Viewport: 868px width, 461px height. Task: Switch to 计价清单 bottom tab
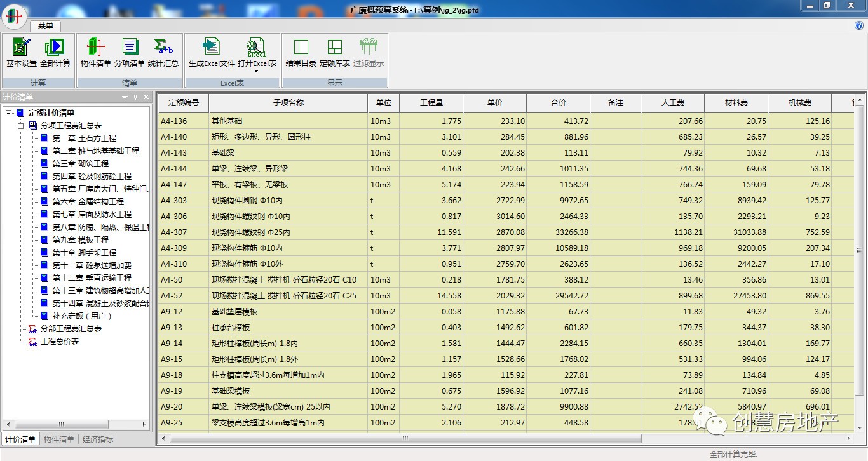coord(20,439)
